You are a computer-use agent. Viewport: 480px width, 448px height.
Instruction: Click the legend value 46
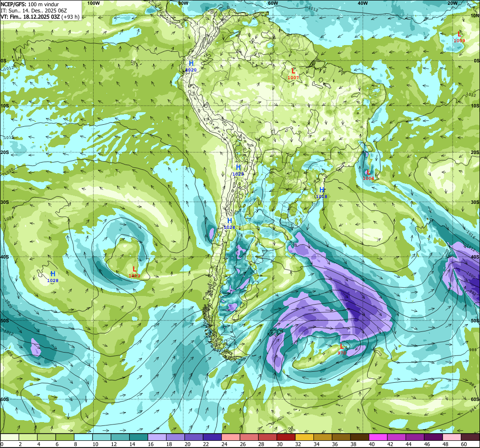point(427,444)
